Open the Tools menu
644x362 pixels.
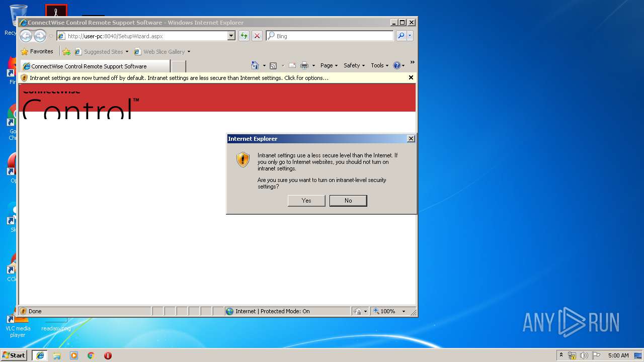pyautogui.click(x=380, y=65)
